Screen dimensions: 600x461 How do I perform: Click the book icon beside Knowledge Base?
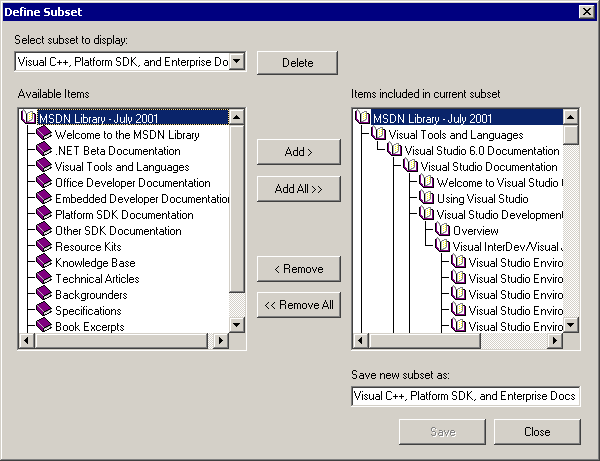pyautogui.click(x=43, y=263)
